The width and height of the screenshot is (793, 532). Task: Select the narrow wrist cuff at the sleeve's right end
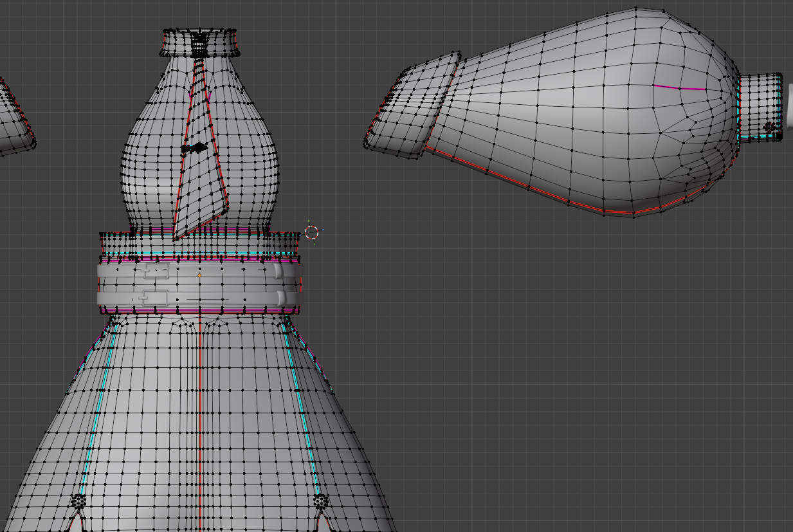[760, 107]
